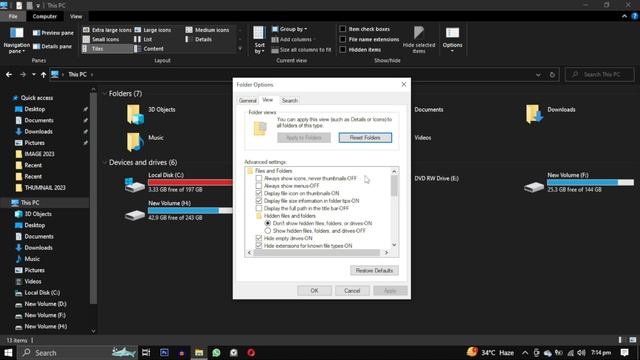Switch layout to Extra large icons
This screenshot has height=360, width=640.
pos(107,30)
